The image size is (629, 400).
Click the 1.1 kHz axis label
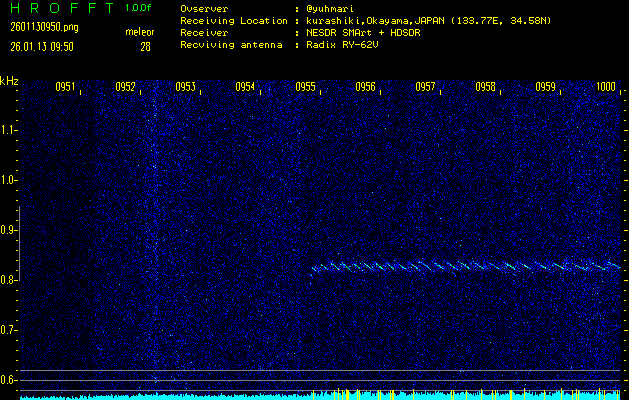point(9,130)
